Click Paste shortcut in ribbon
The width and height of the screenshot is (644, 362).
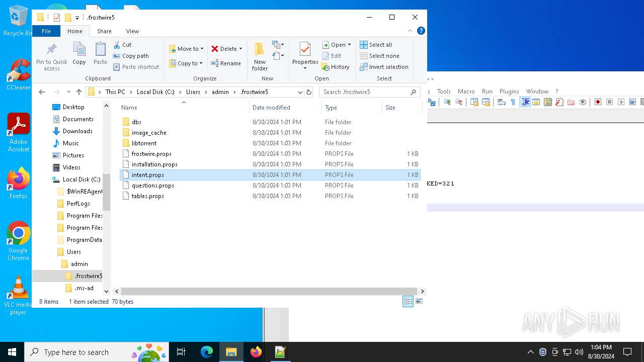click(x=136, y=67)
